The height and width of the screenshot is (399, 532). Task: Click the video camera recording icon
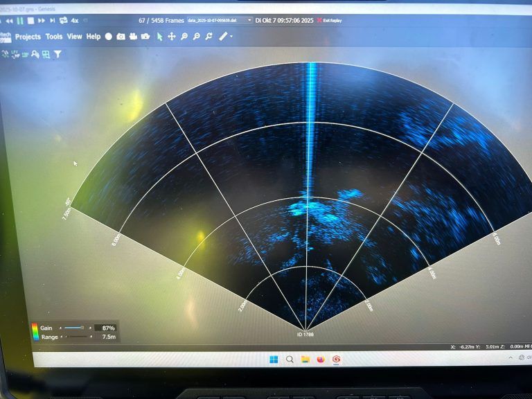coord(132,37)
